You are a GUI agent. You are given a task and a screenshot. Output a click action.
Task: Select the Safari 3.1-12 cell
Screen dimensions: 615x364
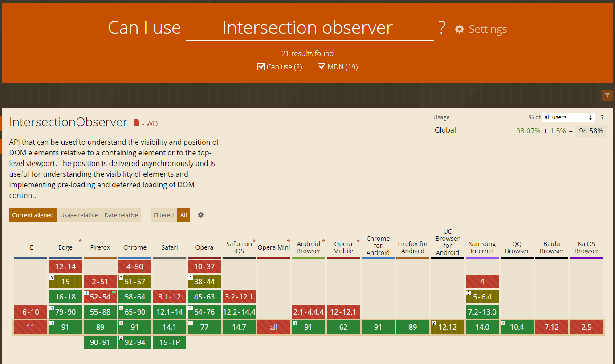click(x=170, y=297)
